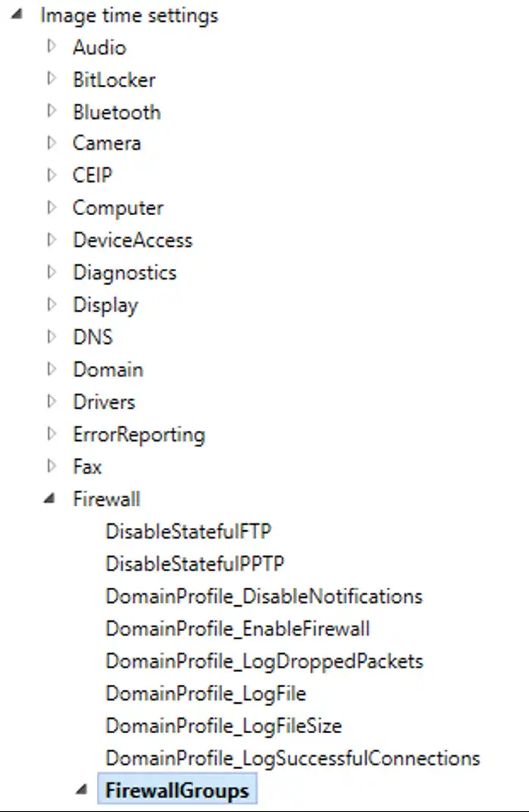Select DomainProfile_LogFileSize setting
Viewport: 529px width, 812px height.
(x=224, y=726)
